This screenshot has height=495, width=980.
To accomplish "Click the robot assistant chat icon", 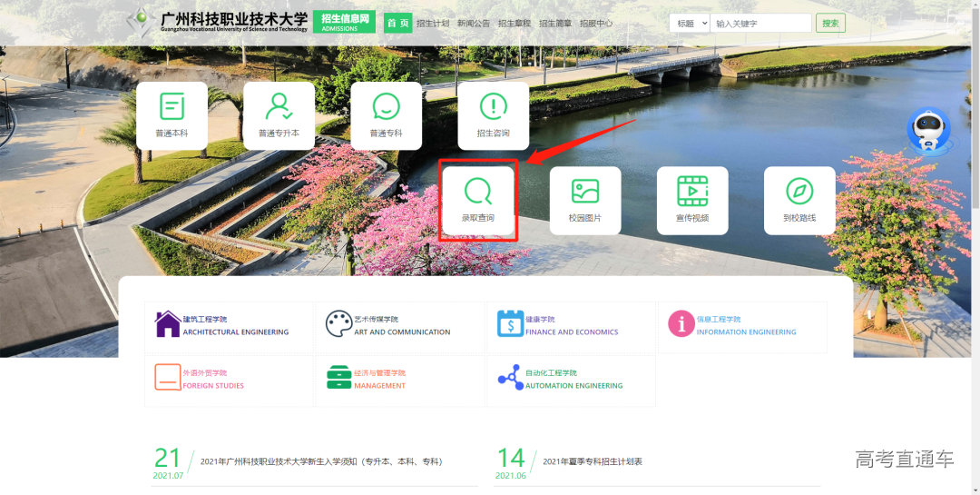I will pos(929,131).
